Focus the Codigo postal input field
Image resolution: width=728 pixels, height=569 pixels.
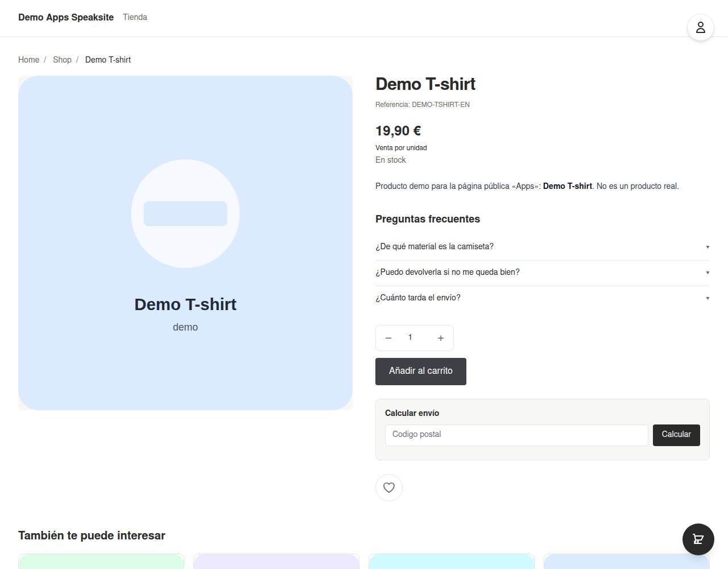click(516, 435)
